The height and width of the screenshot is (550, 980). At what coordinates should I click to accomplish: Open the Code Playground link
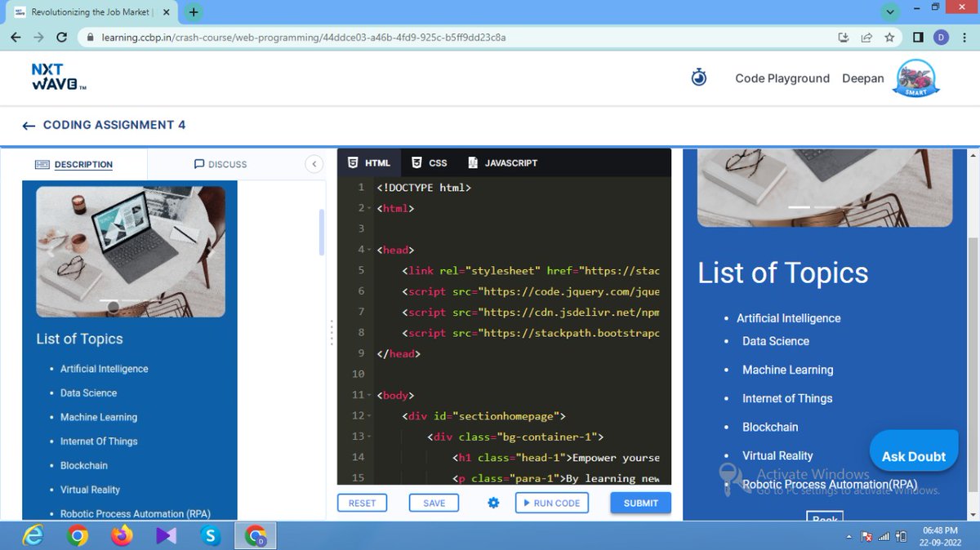782,78
